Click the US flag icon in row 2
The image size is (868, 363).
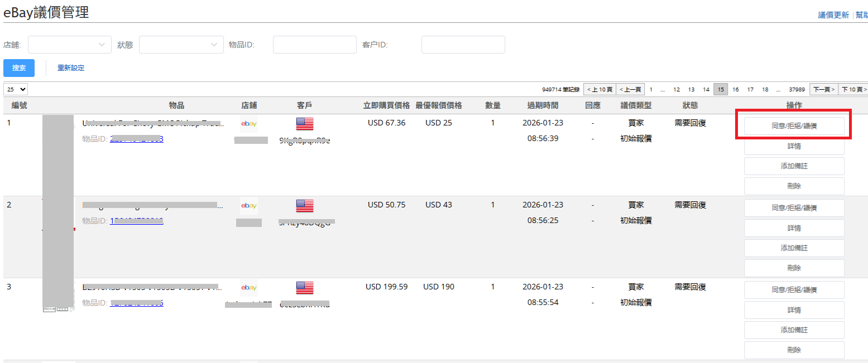(x=305, y=206)
